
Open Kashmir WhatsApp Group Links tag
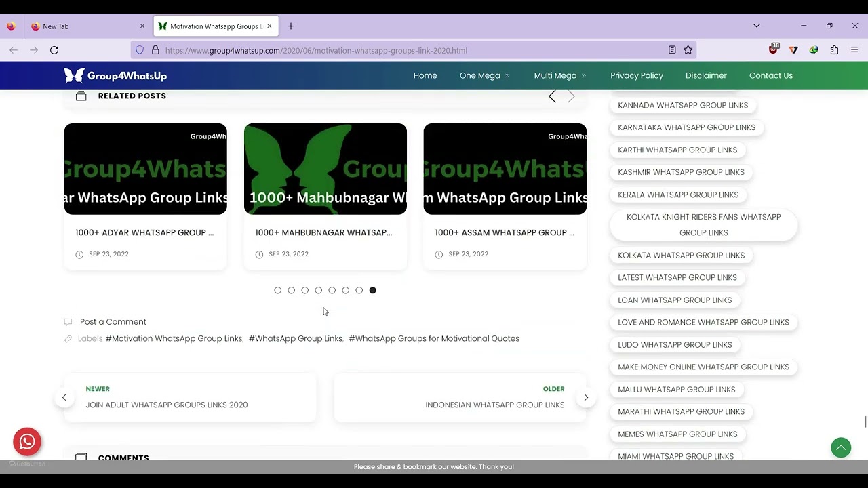pyautogui.click(x=681, y=172)
